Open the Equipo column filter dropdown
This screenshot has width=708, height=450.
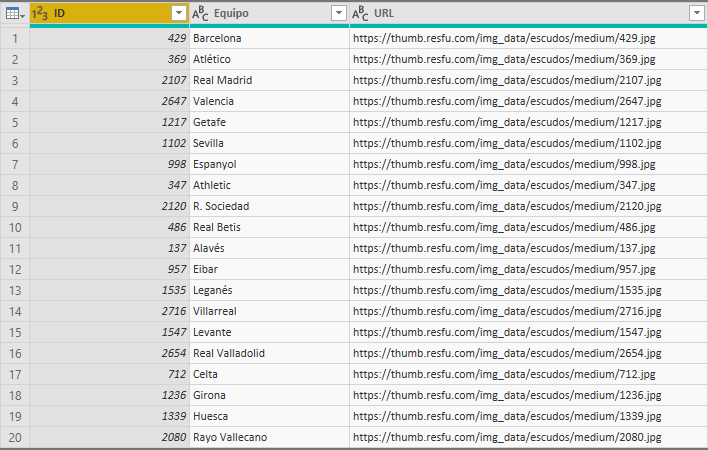[339, 14]
